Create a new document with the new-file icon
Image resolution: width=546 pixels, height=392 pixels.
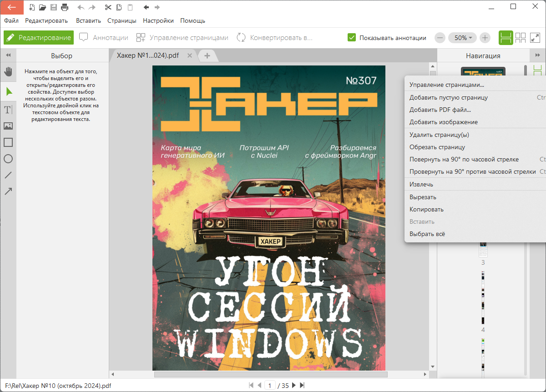click(x=32, y=7)
